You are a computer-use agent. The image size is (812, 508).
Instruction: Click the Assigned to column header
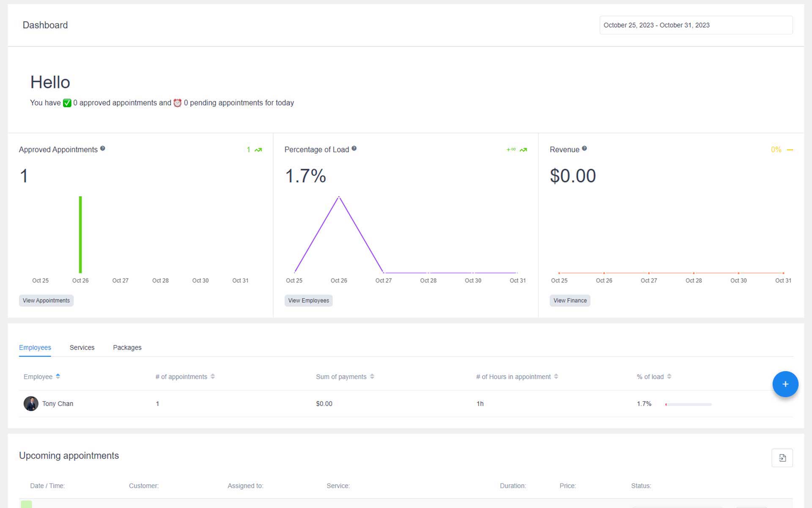(x=245, y=486)
